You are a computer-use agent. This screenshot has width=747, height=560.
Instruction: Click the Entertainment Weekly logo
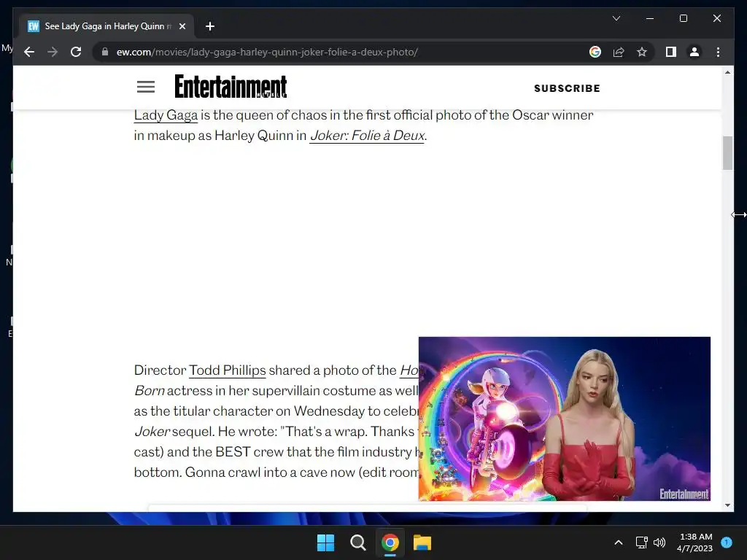point(231,86)
